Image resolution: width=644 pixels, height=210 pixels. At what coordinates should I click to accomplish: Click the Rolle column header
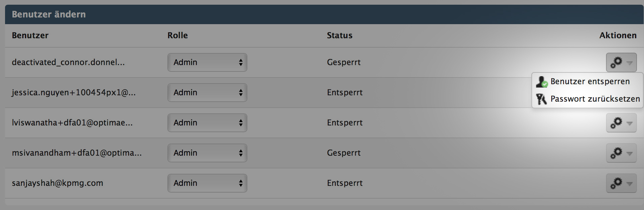[178, 36]
